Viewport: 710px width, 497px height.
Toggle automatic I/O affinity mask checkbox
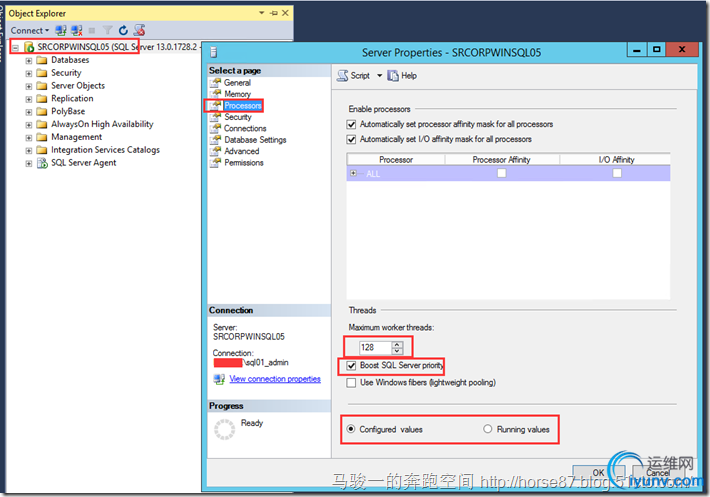351,139
